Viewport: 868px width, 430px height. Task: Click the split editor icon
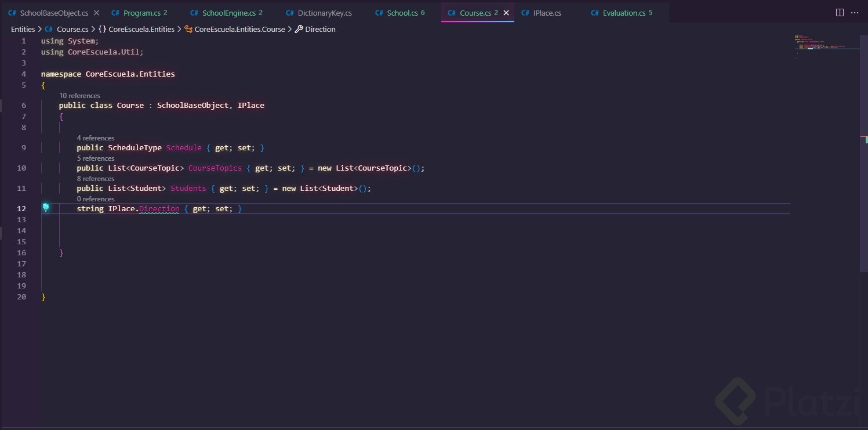click(840, 12)
